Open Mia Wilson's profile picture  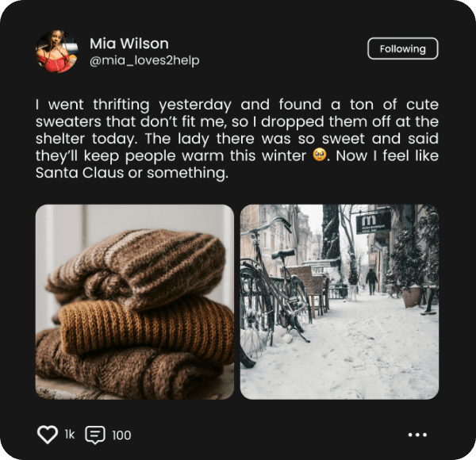pyautogui.click(x=57, y=52)
